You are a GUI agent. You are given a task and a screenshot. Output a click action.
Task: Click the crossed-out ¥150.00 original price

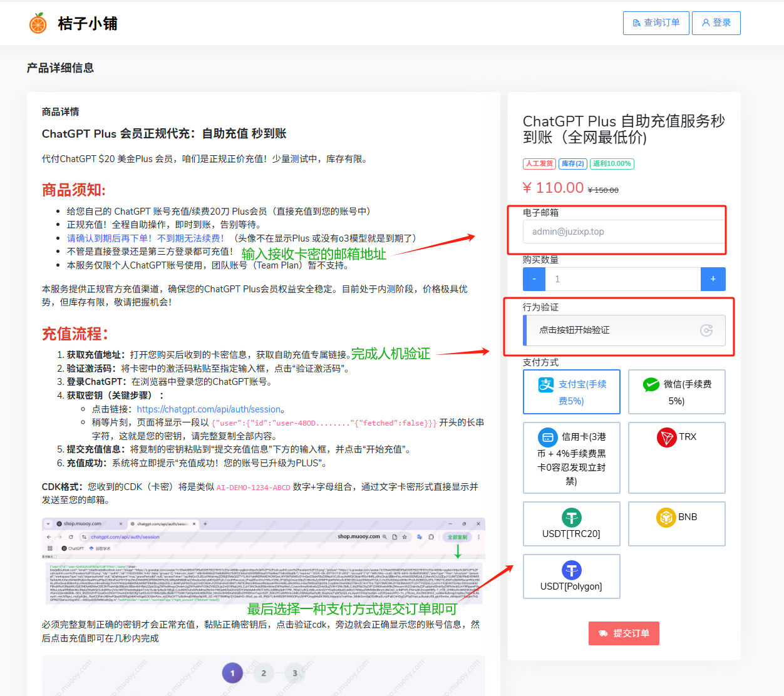click(x=603, y=190)
